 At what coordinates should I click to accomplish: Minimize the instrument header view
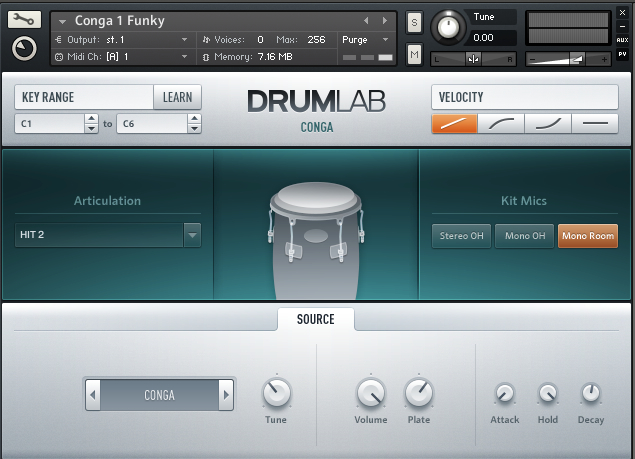pos(622,26)
